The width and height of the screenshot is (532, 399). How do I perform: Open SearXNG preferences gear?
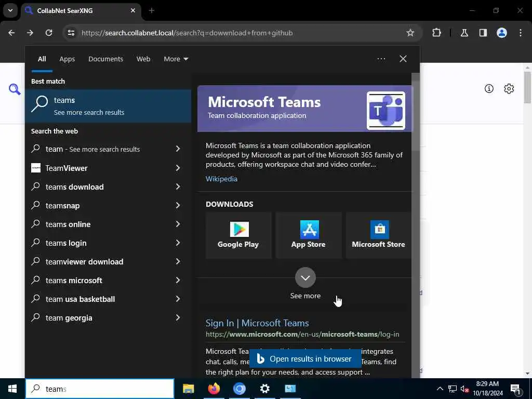pyautogui.click(x=509, y=88)
